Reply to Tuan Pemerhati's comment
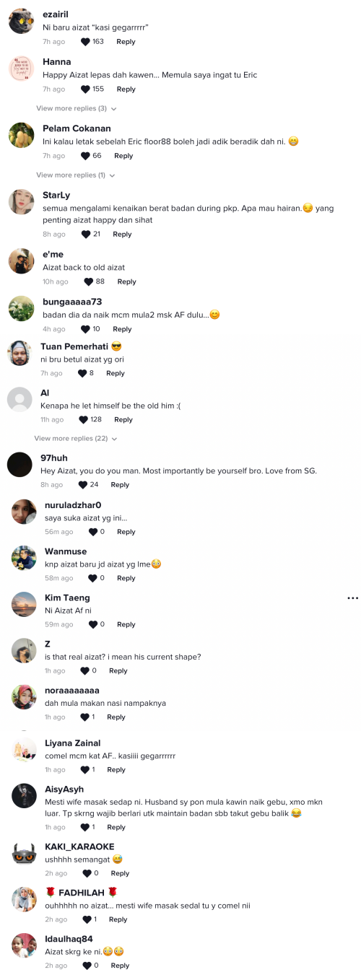 [x=116, y=374]
